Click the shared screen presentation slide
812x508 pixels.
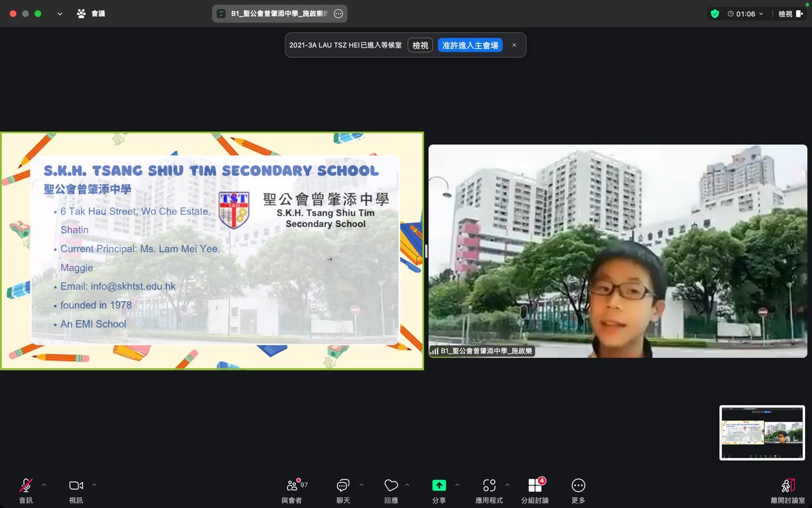(212, 251)
